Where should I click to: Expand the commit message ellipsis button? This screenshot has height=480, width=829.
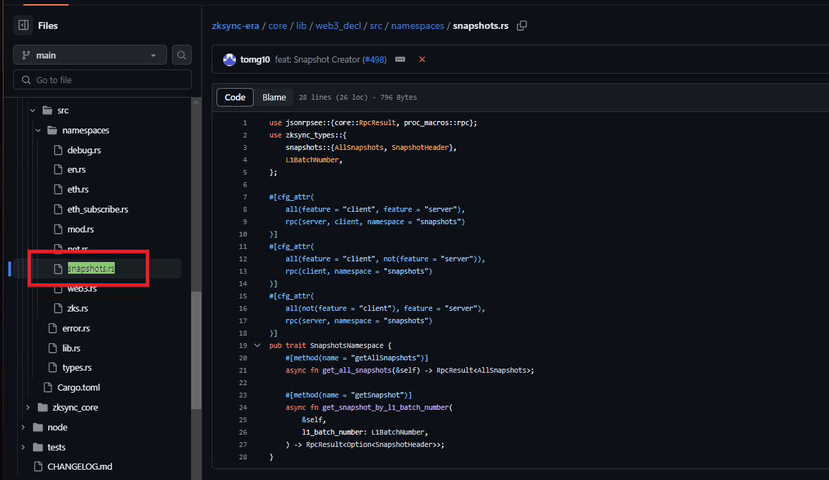coord(400,60)
